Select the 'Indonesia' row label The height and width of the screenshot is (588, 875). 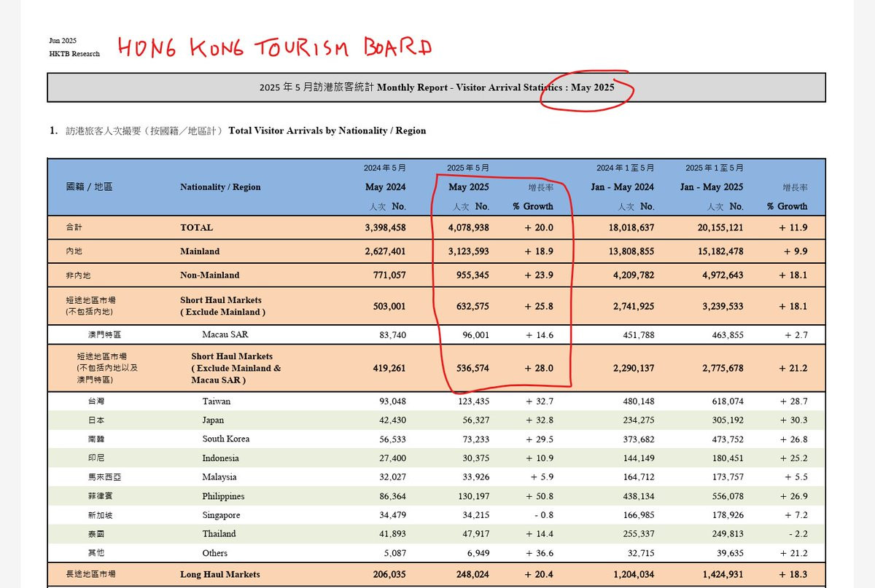(x=220, y=458)
